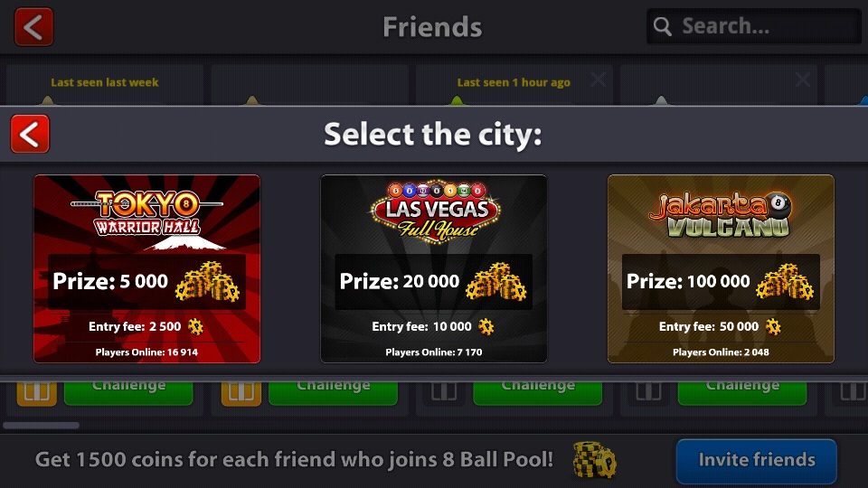This screenshot has height=488, width=868.
Task: Click the coin icon beside Entry fee 2 500
Action: (x=195, y=326)
